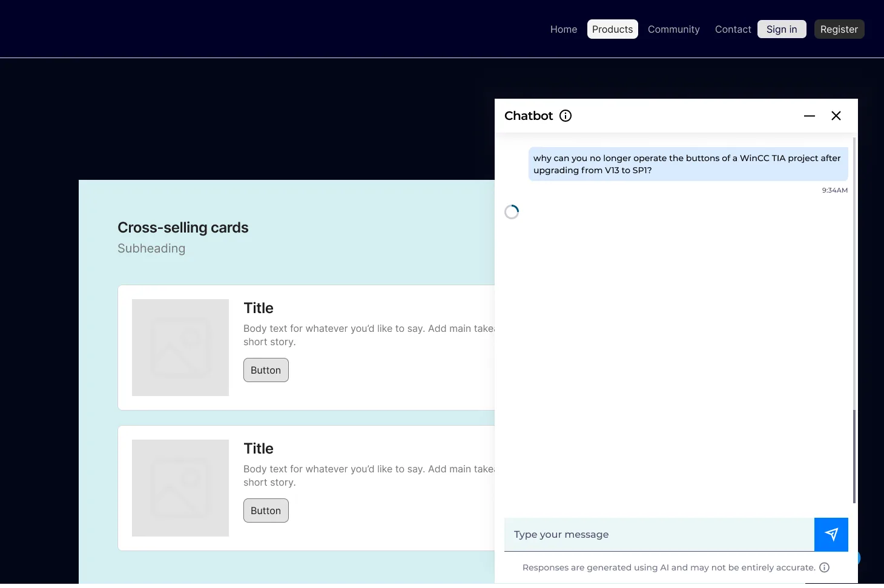This screenshot has width=884, height=588.
Task: Click the 'Chatbot' panel title
Action: [529, 116]
